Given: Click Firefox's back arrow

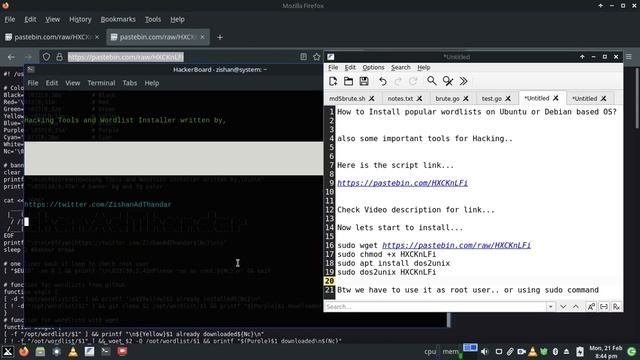Looking at the screenshot, I should coord(11,57).
